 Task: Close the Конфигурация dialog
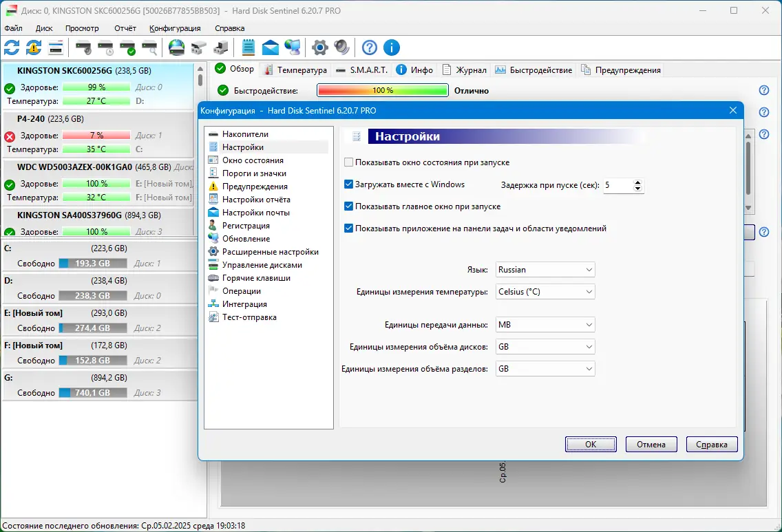coord(732,110)
